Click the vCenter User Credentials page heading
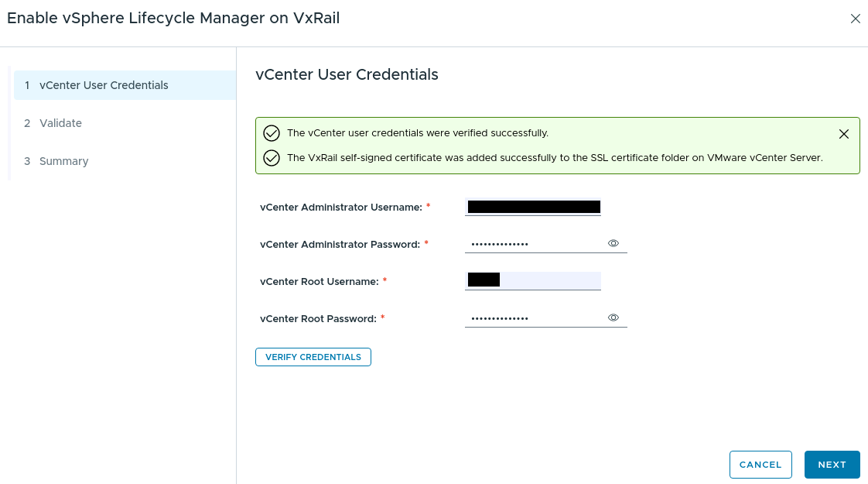The image size is (868, 484). (x=347, y=74)
